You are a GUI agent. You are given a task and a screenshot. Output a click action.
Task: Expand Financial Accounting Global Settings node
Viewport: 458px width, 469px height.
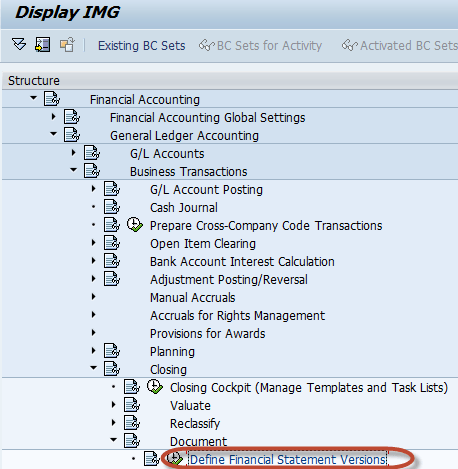click(x=54, y=117)
